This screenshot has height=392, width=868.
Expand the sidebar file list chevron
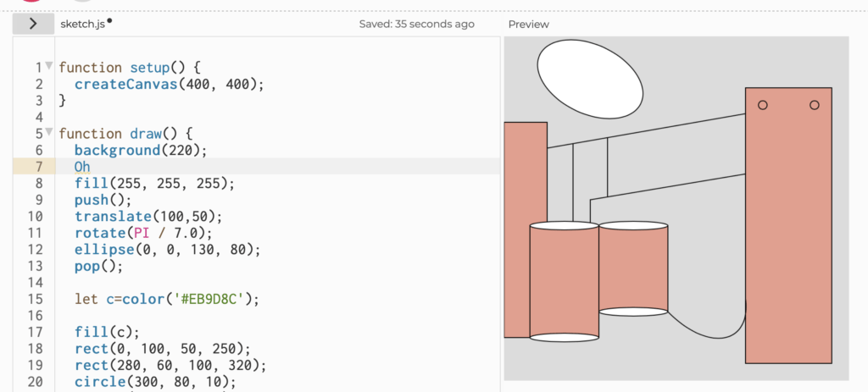[x=33, y=24]
